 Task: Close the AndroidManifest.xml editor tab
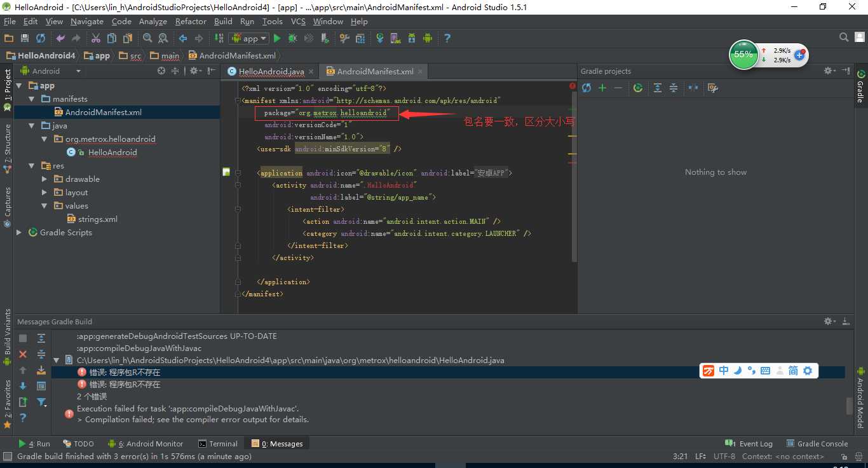point(421,72)
